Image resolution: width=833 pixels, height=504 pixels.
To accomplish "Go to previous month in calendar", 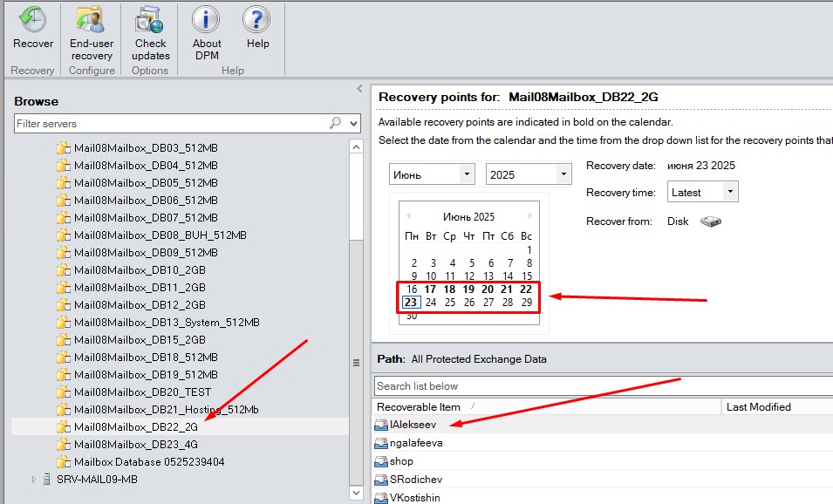I will click(408, 216).
